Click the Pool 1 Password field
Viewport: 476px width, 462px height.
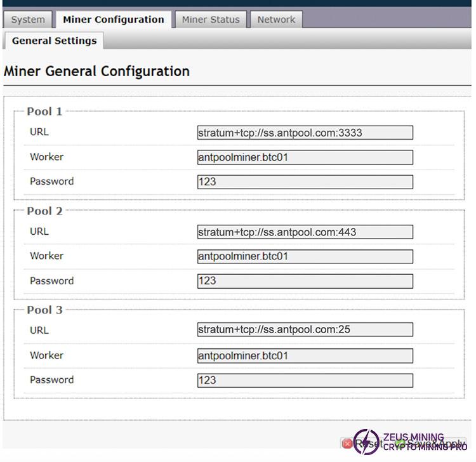coord(305,182)
